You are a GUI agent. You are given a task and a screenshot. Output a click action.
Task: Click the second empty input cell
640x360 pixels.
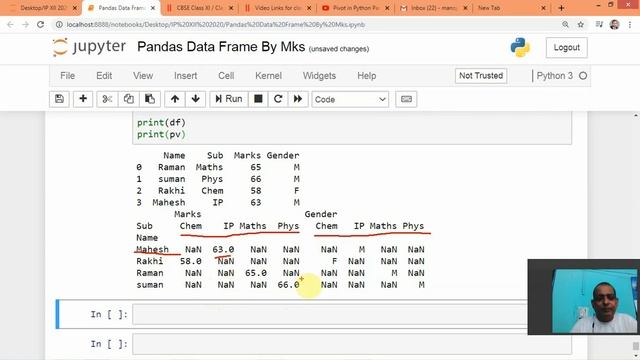pyautogui.click(x=352, y=344)
